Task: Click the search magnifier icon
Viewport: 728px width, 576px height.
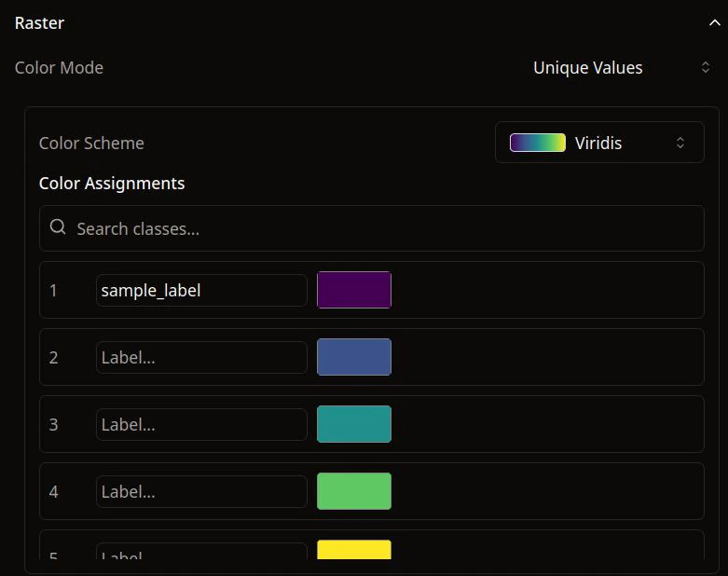Action: pyautogui.click(x=58, y=227)
